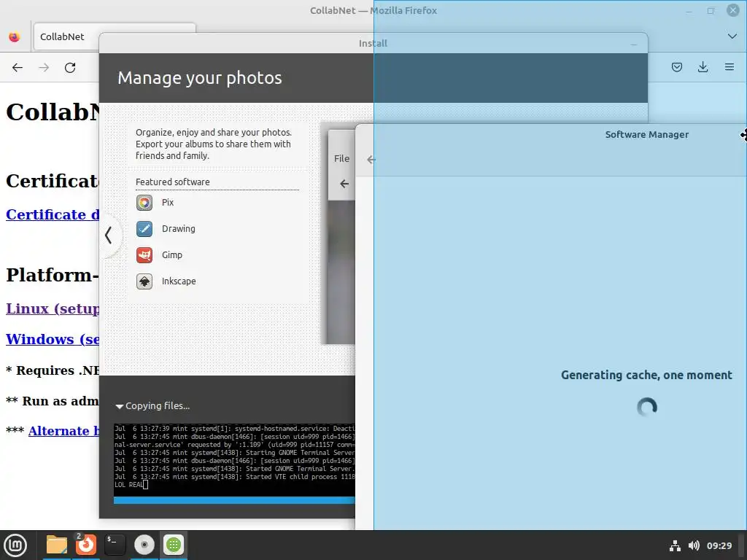Click the spinner in Software Manager

point(647,407)
